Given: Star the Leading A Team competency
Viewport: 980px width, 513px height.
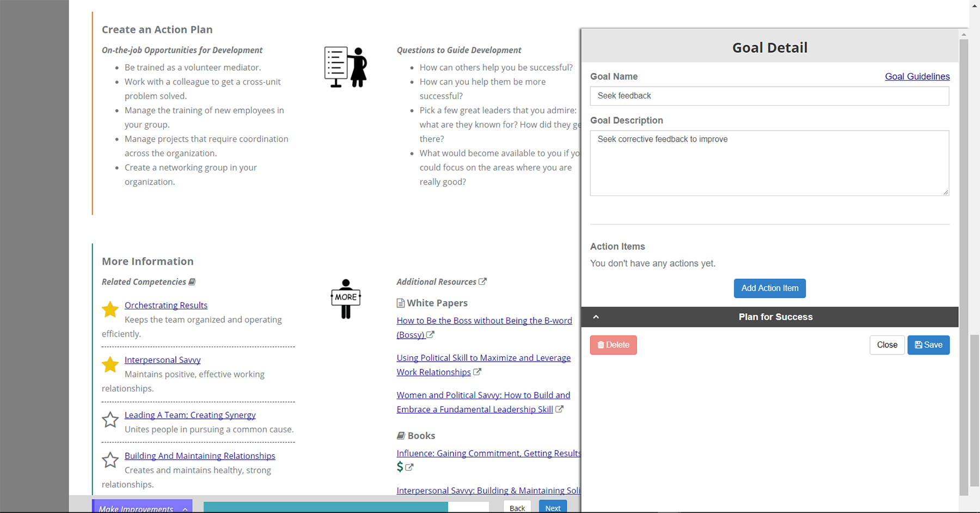Looking at the screenshot, I should pos(110,419).
